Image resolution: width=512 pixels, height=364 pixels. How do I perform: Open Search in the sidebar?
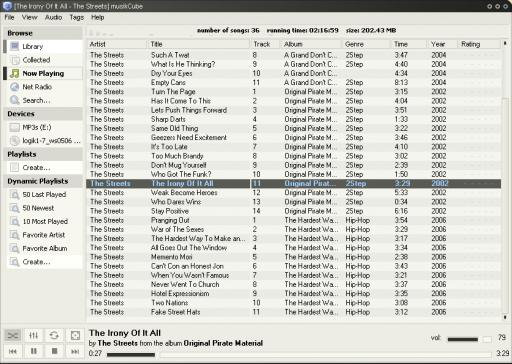(x=43, y=100)
